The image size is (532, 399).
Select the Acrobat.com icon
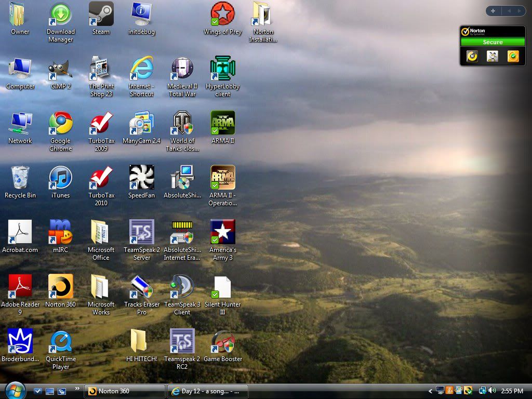pyautogui.click(x=20, y=232)
